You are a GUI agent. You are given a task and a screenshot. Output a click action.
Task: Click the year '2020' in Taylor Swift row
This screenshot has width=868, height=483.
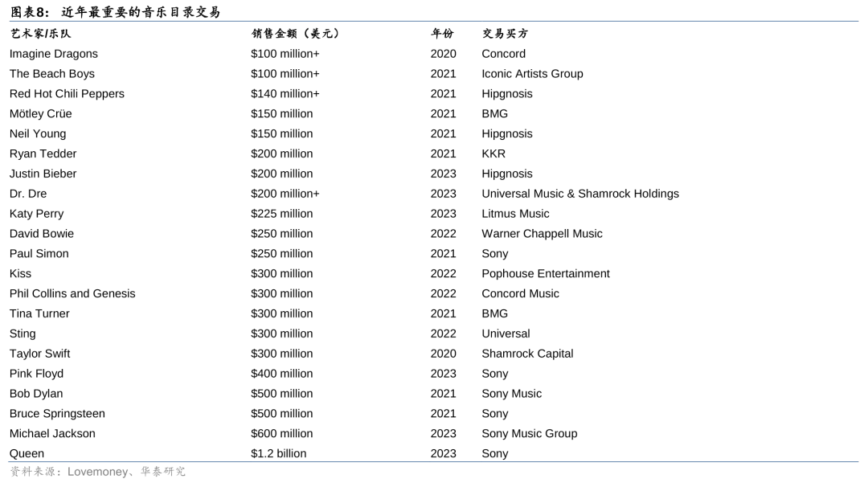pyautogui.click(x=444, y=354)
